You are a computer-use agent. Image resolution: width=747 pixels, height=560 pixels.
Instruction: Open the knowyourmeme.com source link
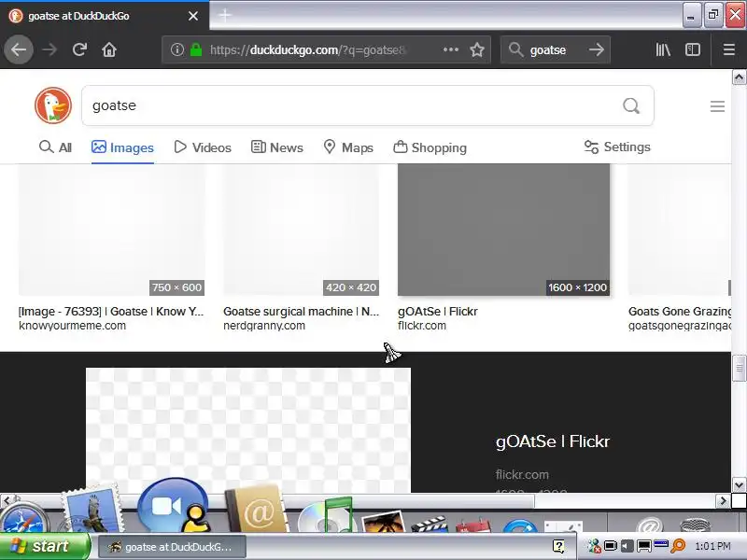pos(73,326)
